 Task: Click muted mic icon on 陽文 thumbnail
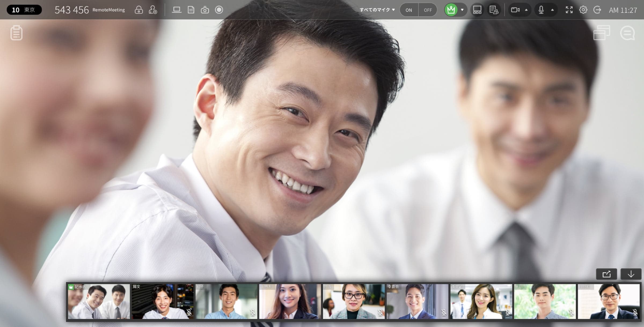[x=189, y=312]
